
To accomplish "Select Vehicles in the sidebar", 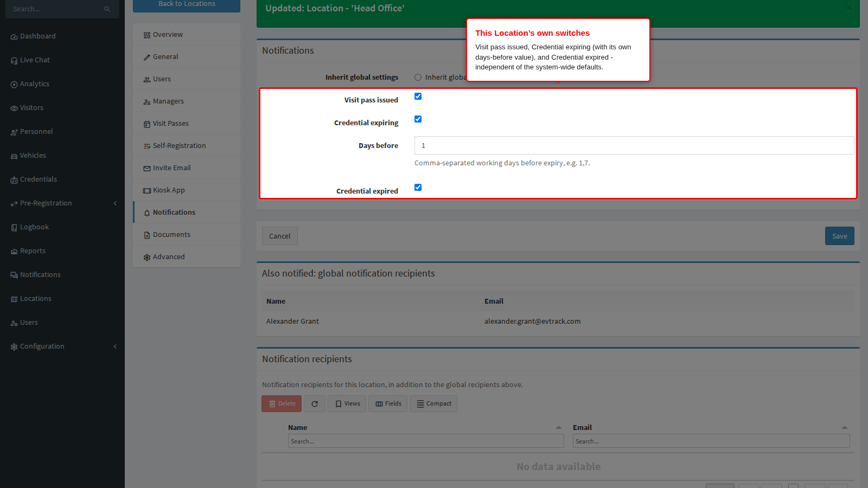I will [28, 156].
